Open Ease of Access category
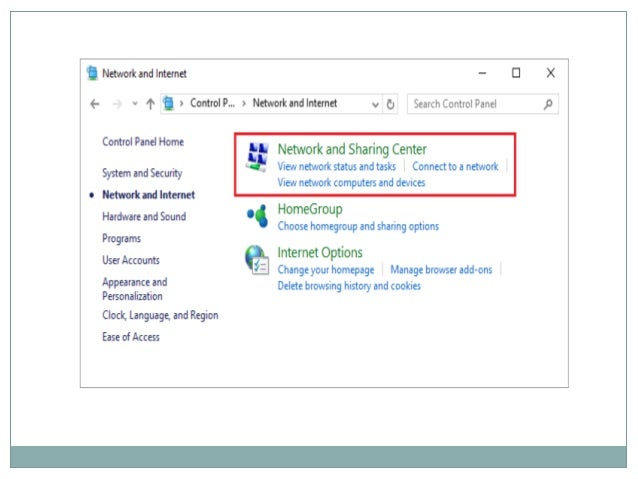Image resolution: width=638 pixels, height=479 pixels. (131, 337)
